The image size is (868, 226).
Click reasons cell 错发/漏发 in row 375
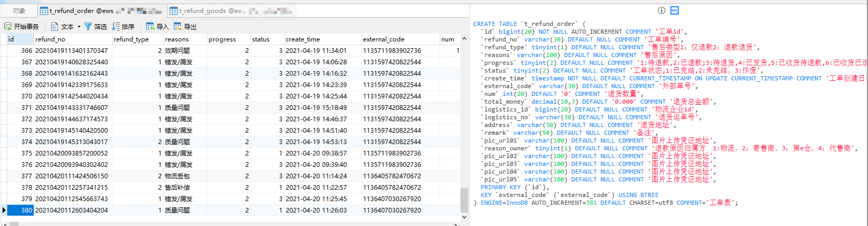pyautogui.click(x=185, y=153)
